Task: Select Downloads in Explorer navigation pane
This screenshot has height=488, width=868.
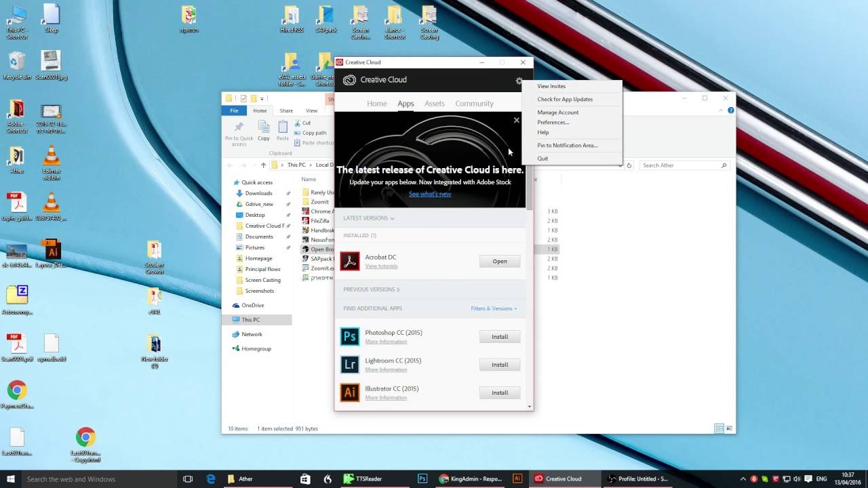Action: click(x=258, y=193)
